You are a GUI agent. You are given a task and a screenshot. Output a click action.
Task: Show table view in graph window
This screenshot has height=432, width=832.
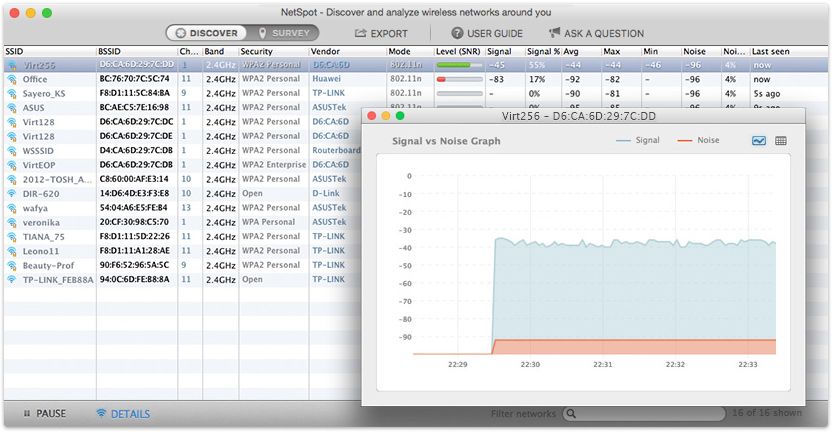(781, 141)
